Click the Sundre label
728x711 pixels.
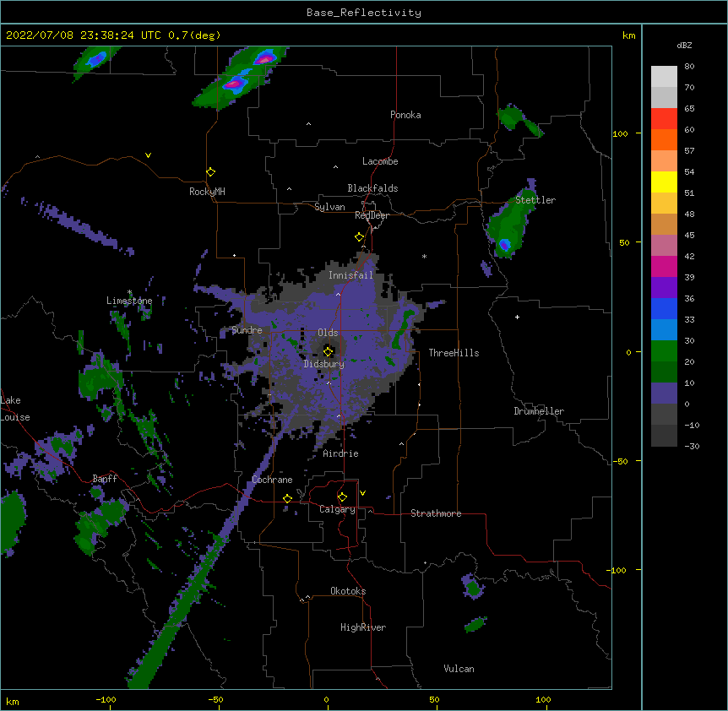tap(247, 330)
